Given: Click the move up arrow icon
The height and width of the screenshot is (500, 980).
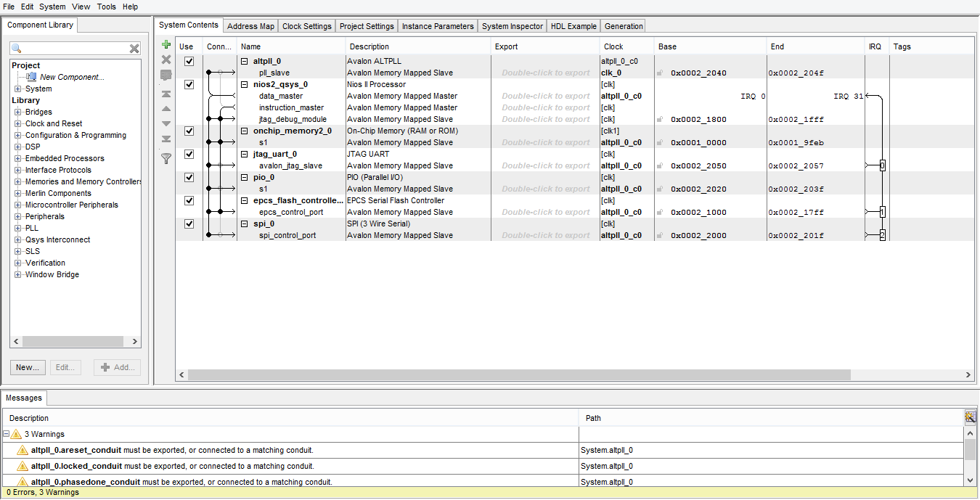Looking at the screenshot, I should click(x=166, y=109).
